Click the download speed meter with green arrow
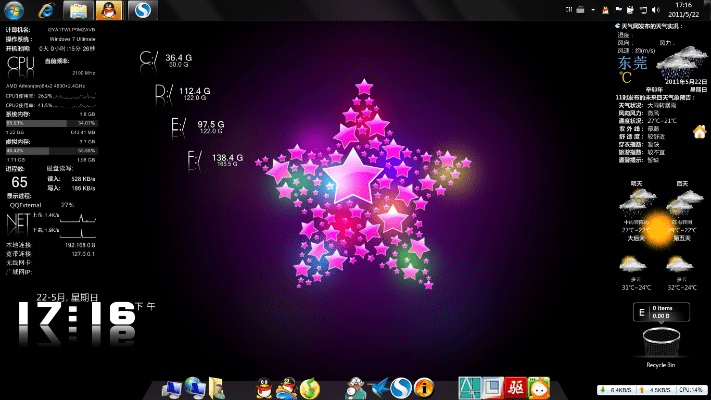 [618, 390]
